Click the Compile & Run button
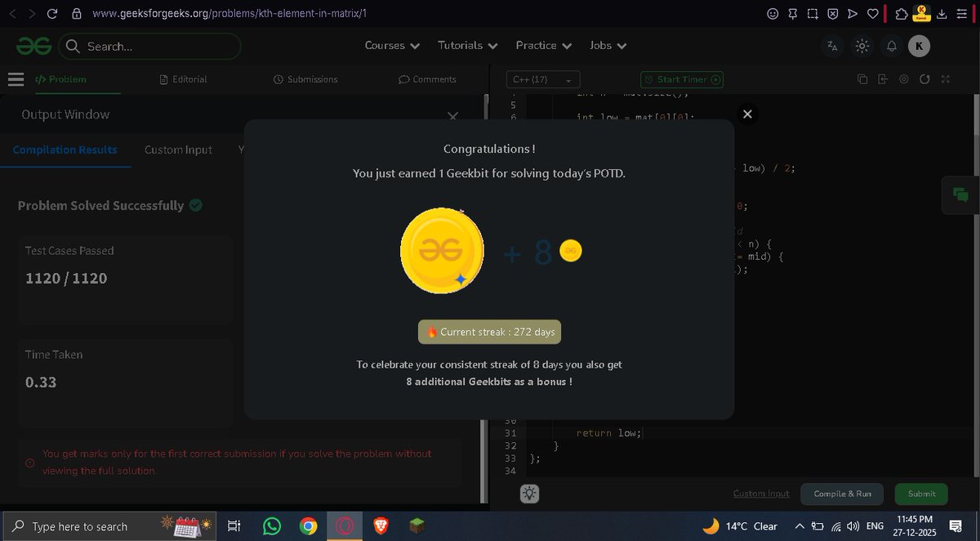 pyautogui.click(x=841, y=494)
